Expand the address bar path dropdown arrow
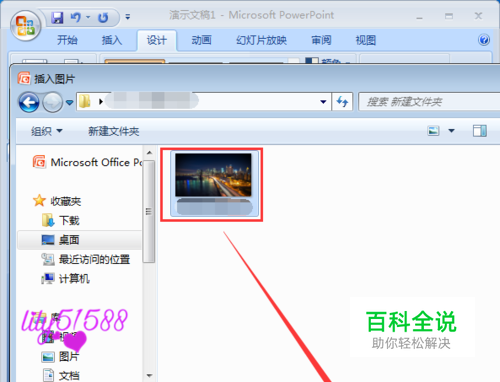This screenshot has width=500, height=382. [x=323, y=102]
